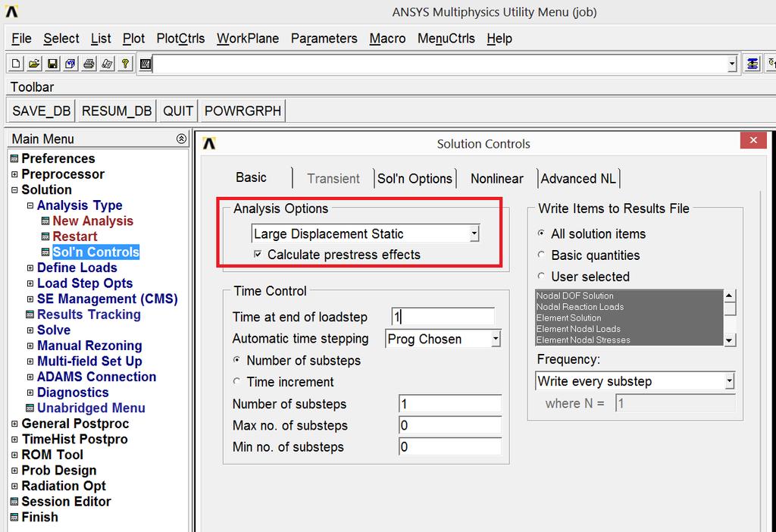The image size is (776, 532).
Task: Switch to the Advanced NL tab
Action: 578,179
